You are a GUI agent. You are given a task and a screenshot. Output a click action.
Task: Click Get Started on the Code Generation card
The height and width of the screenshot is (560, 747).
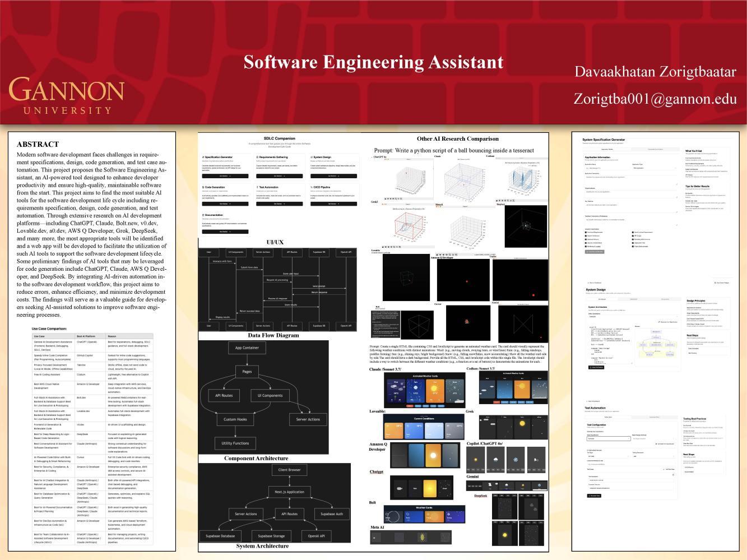tap(225, 203)
